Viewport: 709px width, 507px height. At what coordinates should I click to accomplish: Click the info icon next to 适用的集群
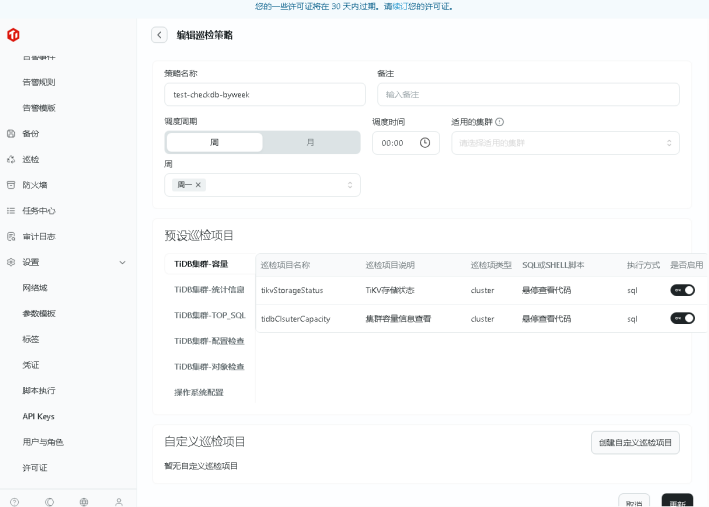pyautogui.click(x=499, y=122)
